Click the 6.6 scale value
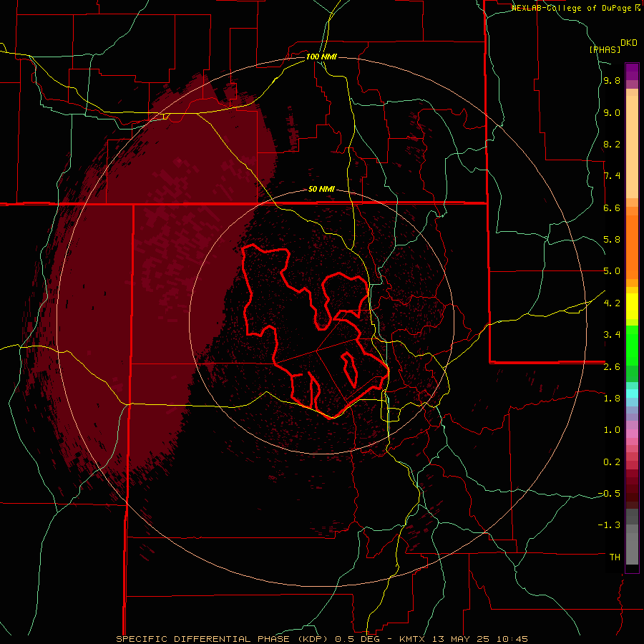This screenshot has height=644, width=644. tap(612, 208)
